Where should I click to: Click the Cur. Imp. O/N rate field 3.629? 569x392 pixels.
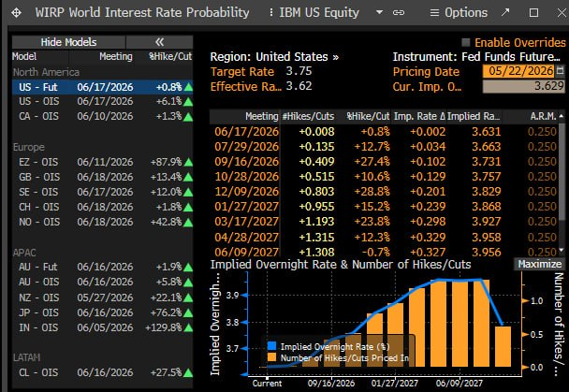coord(523,86)
